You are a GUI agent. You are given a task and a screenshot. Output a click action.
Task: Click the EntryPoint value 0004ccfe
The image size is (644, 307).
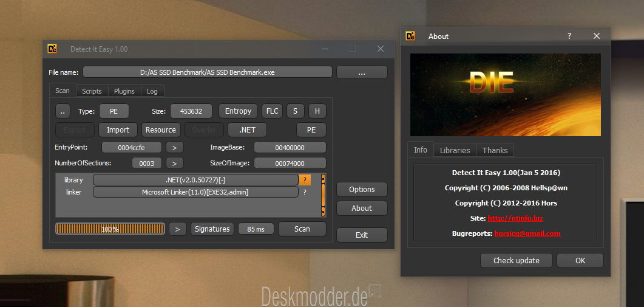tap(132, 147)
